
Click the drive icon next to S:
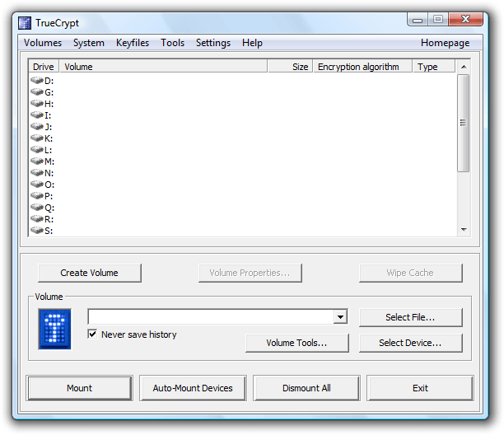click(37, 230)
